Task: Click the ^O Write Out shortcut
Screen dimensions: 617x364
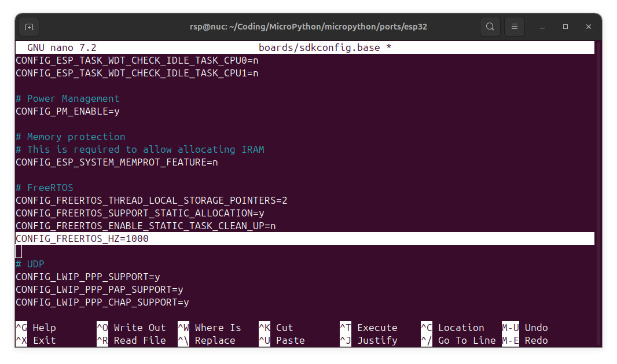Action: (x=131, y=328)
